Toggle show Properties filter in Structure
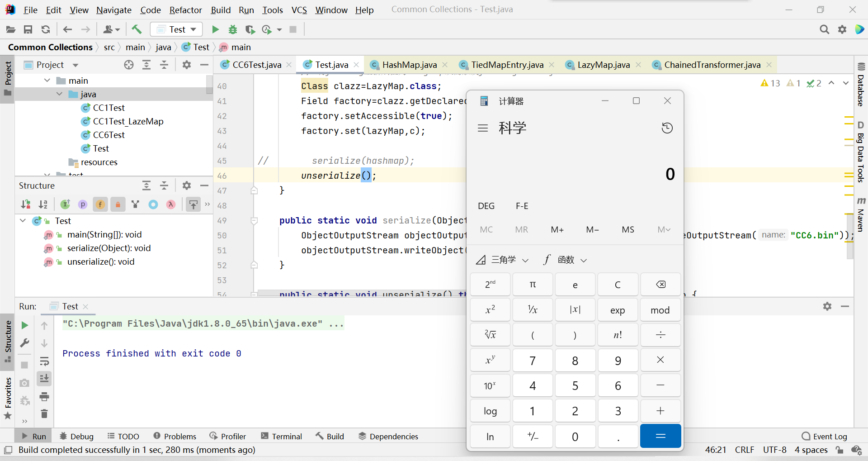 pyautogui.click(x=83, y=204)
